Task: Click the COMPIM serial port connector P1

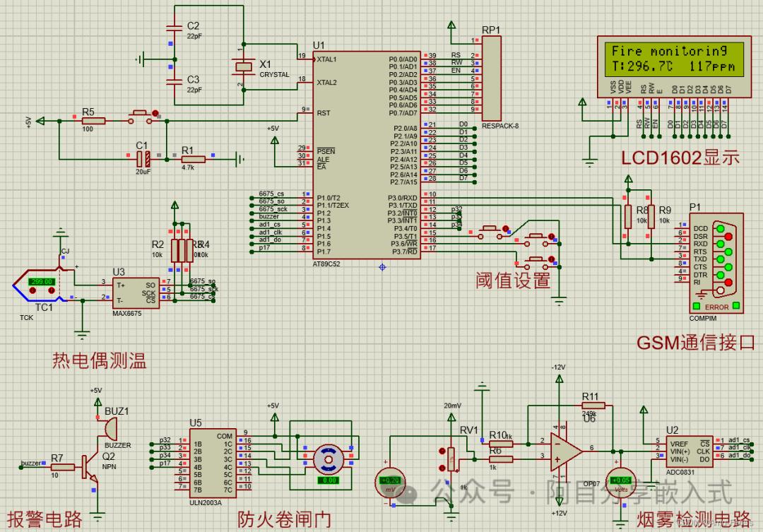Action: (x=716, y=263)
